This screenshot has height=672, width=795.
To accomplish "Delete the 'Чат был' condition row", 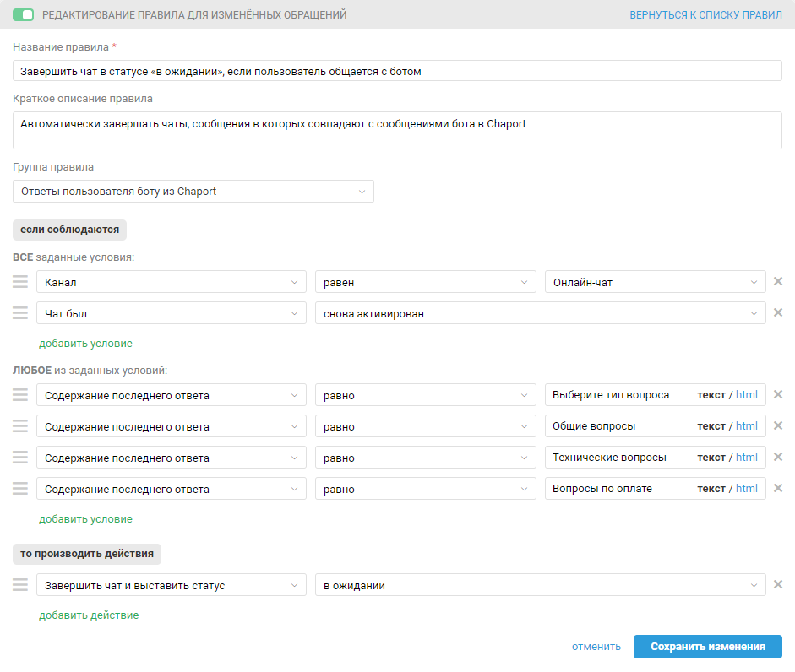I will (778, 313).
